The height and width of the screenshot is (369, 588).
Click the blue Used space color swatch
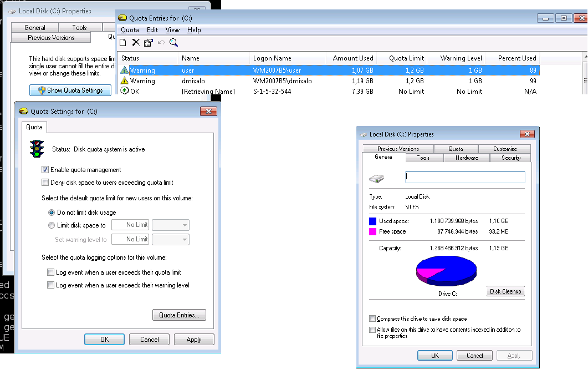pos(372,221)
